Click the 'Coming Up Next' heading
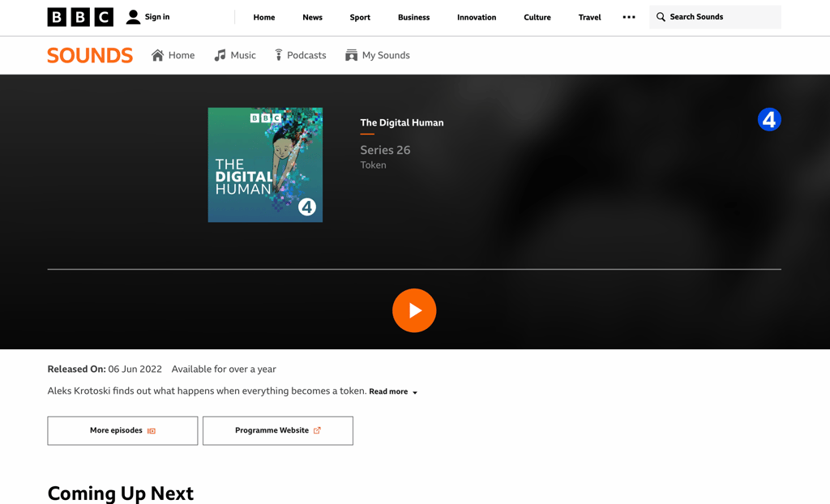The width and height of the screenshot is (830, 504). pos(121,493)
